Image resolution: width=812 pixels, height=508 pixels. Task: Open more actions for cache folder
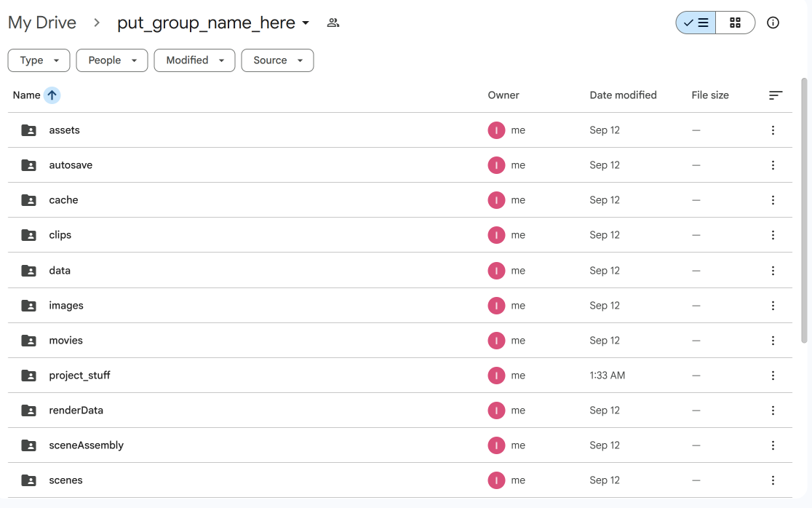(773, 200)
